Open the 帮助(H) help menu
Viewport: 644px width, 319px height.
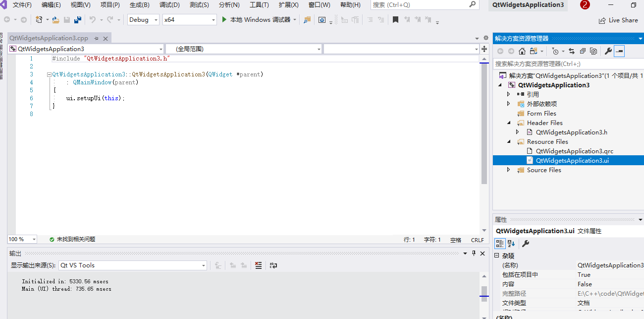(350, 5)
